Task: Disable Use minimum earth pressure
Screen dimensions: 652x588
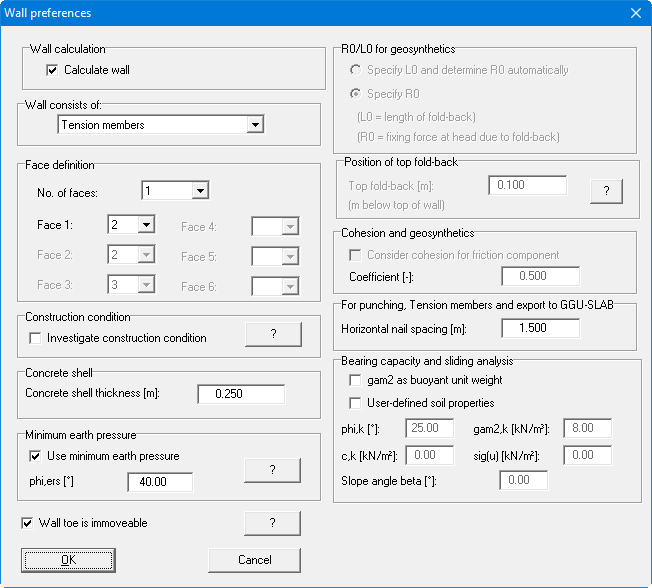Action: [x=35, y=456]
